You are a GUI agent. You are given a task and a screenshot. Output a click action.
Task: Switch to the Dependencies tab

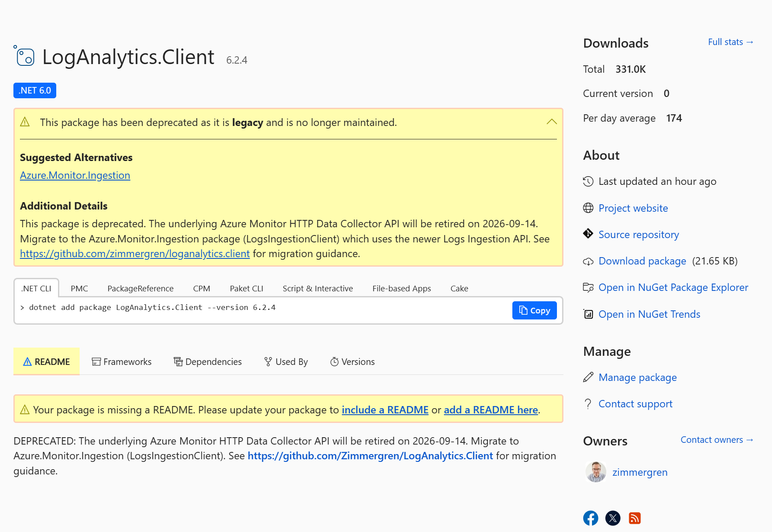[207, 361]
